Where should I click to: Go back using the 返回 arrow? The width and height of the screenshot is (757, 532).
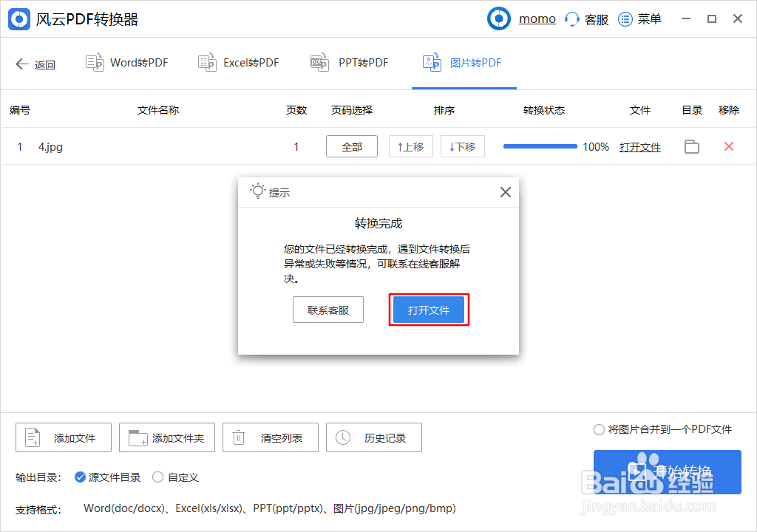coord(35,64)
